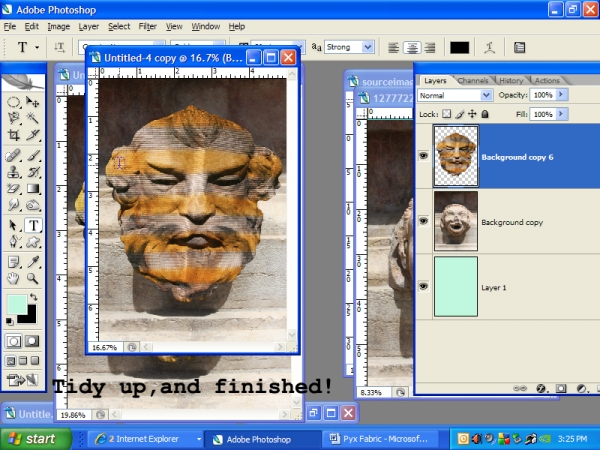Image resolution: width=600 pixels, height=450 pixels.
Task: Right align text option
Action: [x=430, y=47]
